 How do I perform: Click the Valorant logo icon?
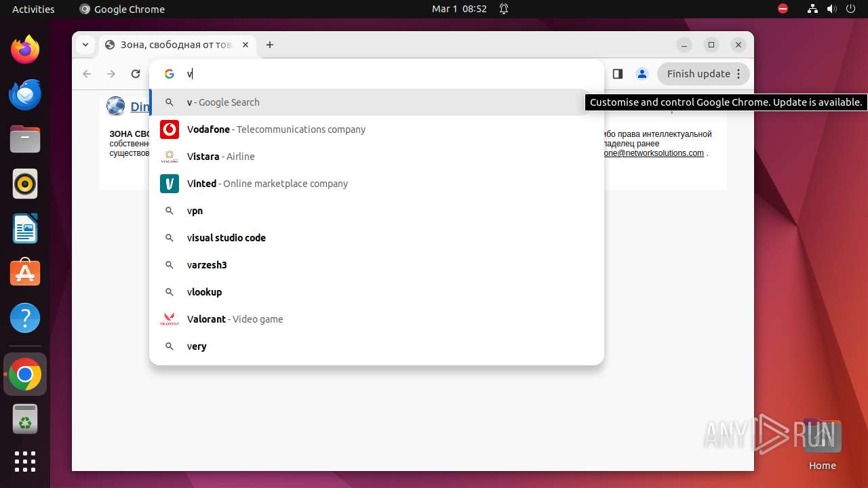tap(170, 319)
